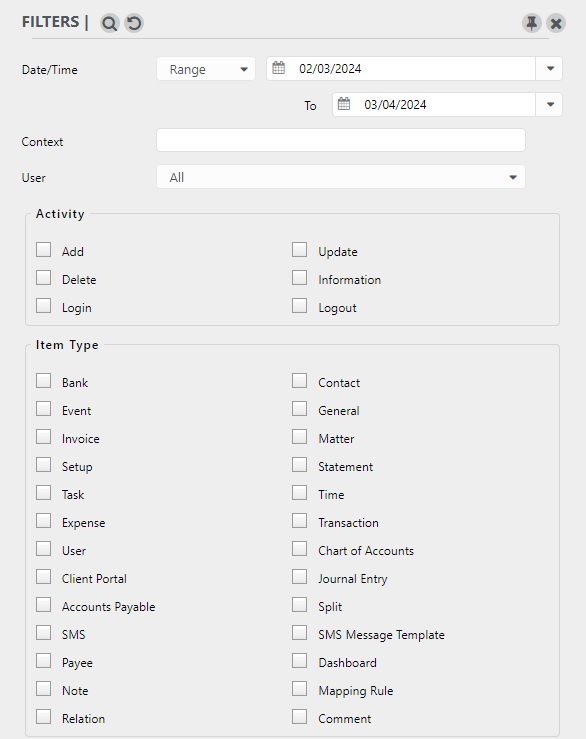Check the Payee item type checkbox
The width and height of the screenshot is (586, 739).
click(x=44, y=661)
